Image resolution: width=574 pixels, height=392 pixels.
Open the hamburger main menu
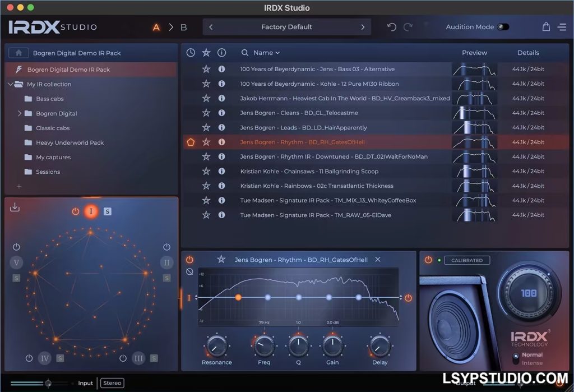[562, 27]
